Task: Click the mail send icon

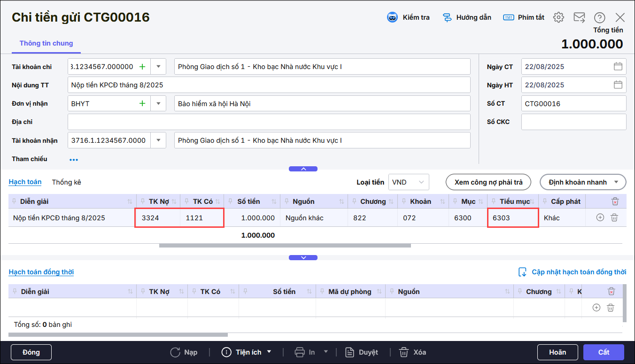Action: pyautogui.click(x=579, y=17)
